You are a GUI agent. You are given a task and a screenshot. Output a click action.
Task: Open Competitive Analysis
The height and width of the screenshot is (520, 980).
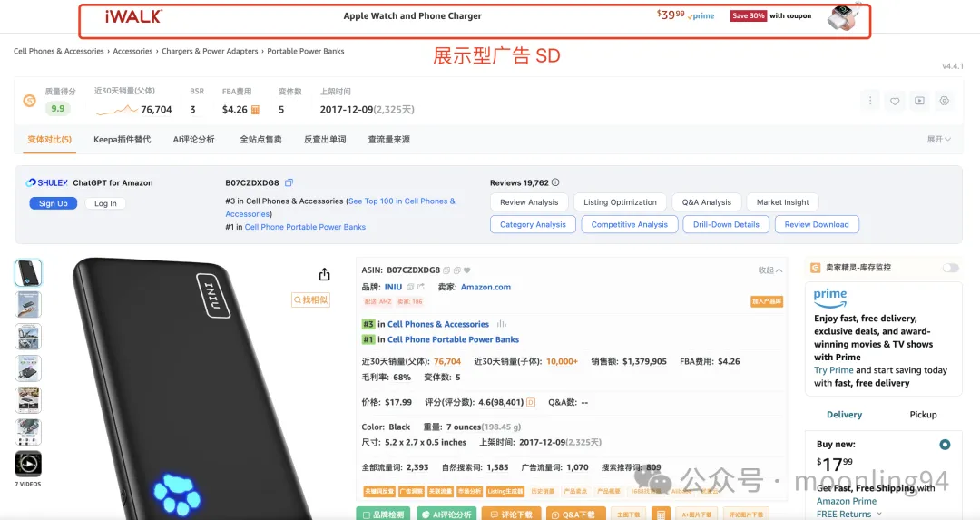pos(630,224)
